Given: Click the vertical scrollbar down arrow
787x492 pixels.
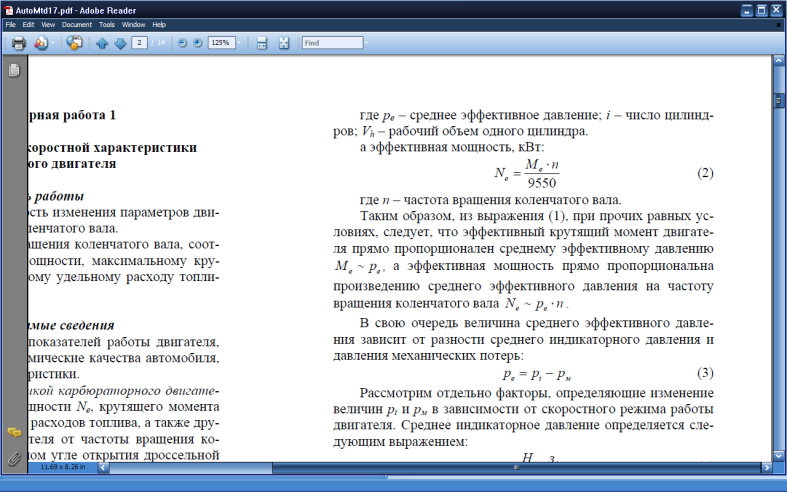Looking at the screenshot, I should [778, 456].
